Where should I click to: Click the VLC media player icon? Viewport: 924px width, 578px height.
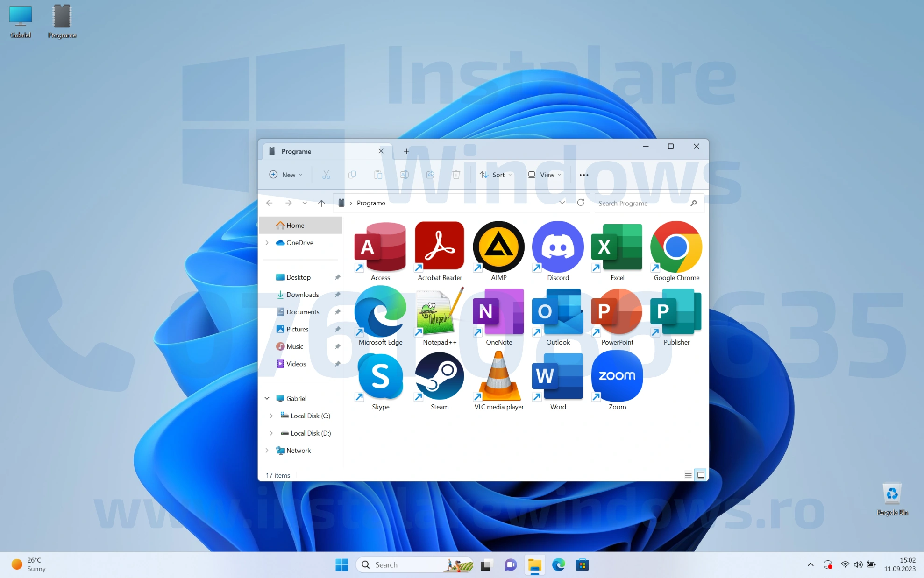pyautogui.click(x=498, y=377)
